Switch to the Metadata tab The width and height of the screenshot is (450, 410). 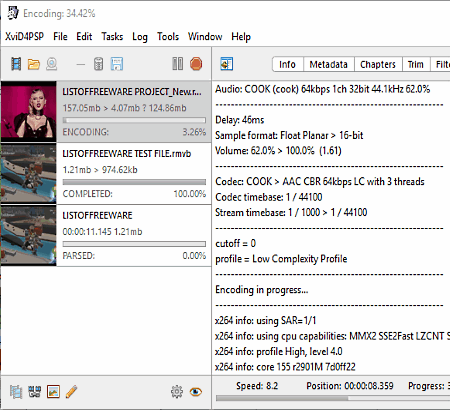[329, 64]
